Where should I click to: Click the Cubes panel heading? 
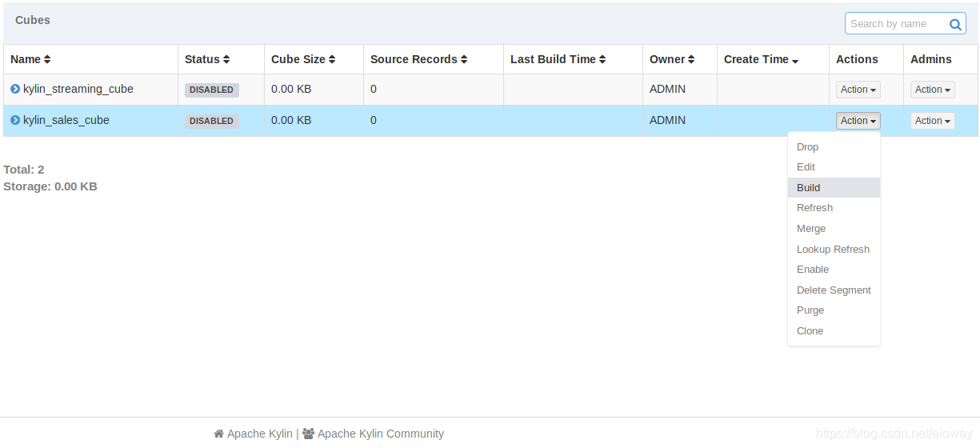33,20
